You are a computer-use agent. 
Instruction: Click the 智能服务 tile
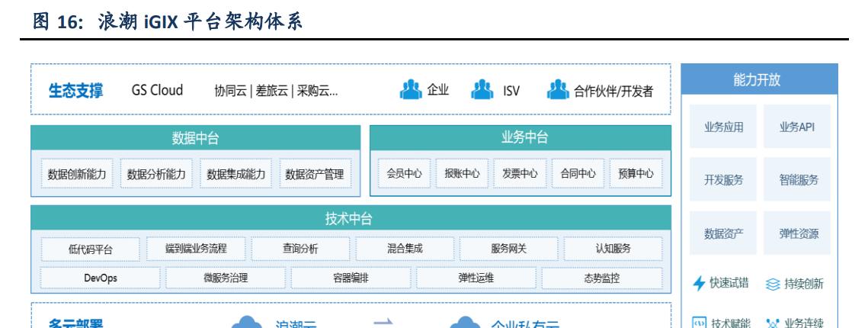coord(797,179)
